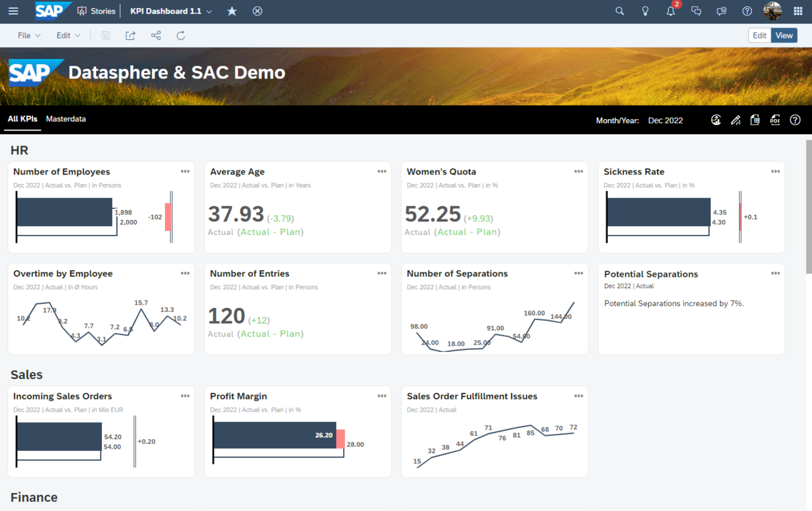Switch to Edit mode
Viewport: 812px width, 511px height.
(x=759, y=35)
